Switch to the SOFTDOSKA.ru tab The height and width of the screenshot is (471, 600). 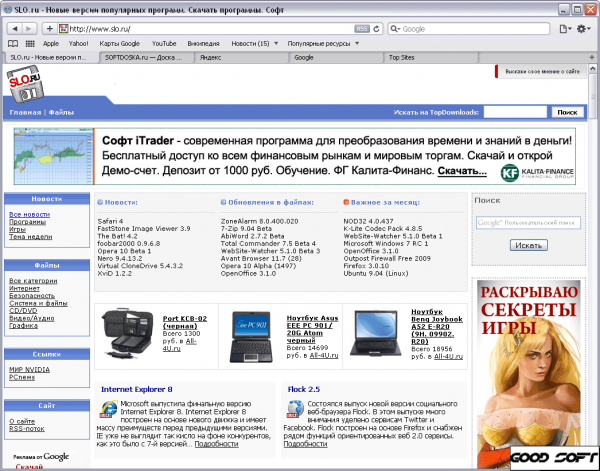pos(146,57)
